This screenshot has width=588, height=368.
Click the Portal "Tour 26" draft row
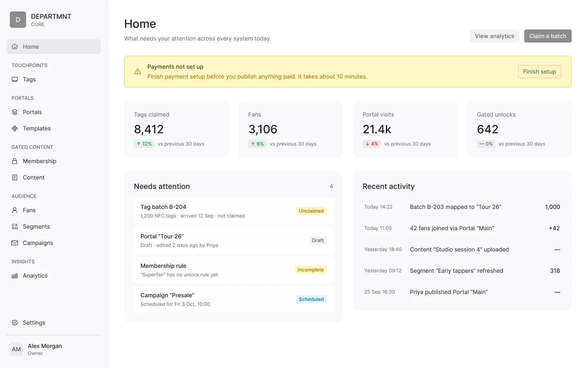click(233, 240)
